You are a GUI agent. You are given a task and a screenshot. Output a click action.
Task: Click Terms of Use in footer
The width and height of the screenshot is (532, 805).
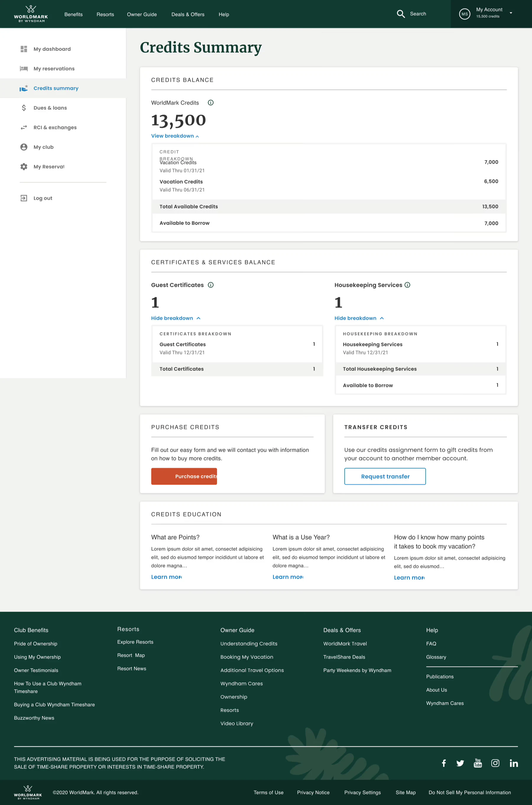(269, 793)
